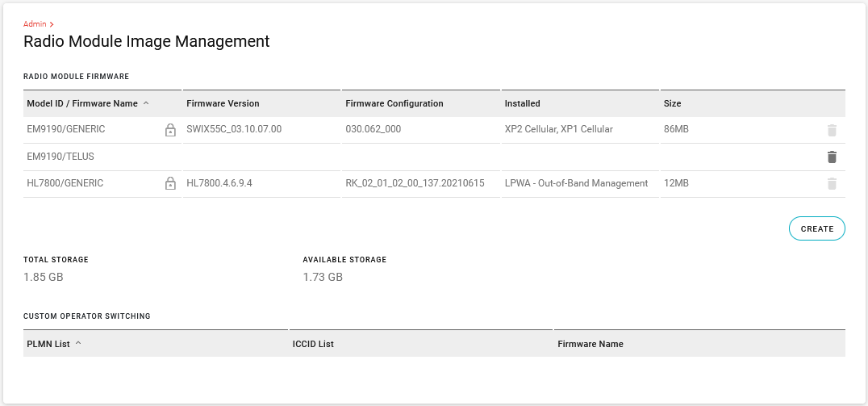The image size is (868, 406).
Task: Click the Size column header
Action: click(672, 103)
